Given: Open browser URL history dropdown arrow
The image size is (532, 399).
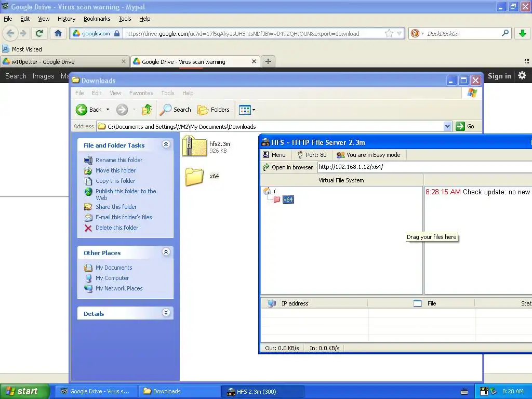Looking at the screenshot, I should 400,33.
